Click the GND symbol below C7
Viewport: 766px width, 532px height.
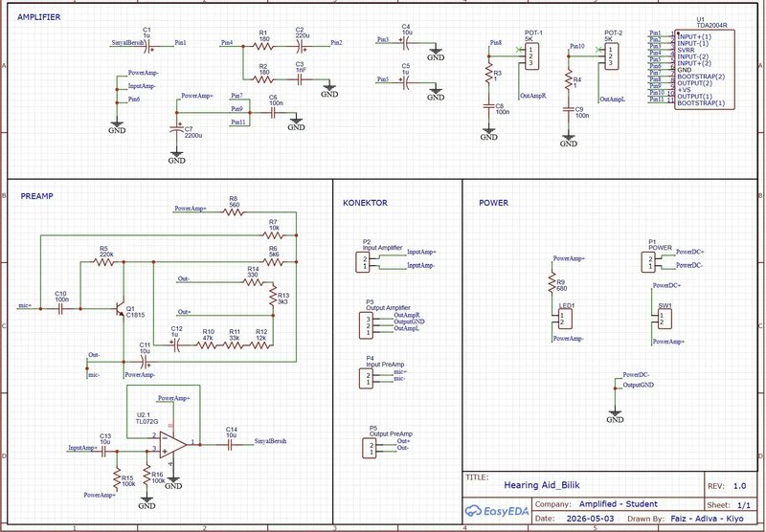[x=176, y=158]
